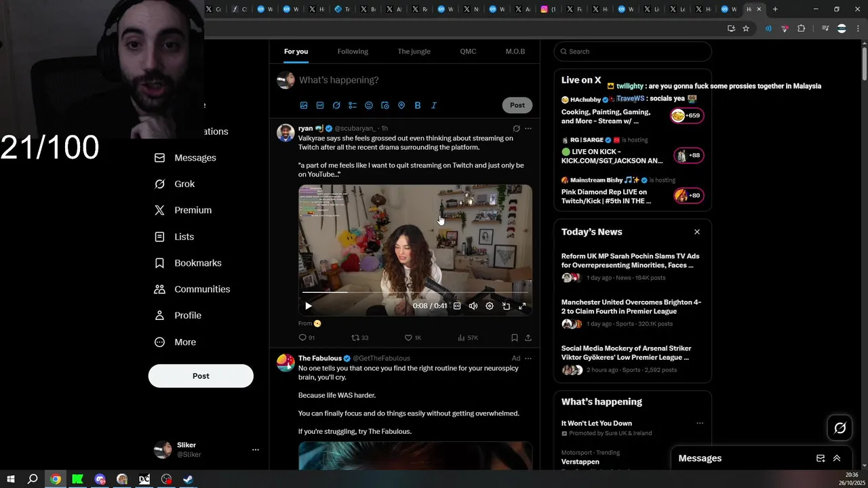Add a media image to the post composer
This screenshot has width=868, height=488.
click(x=304, y=105)
